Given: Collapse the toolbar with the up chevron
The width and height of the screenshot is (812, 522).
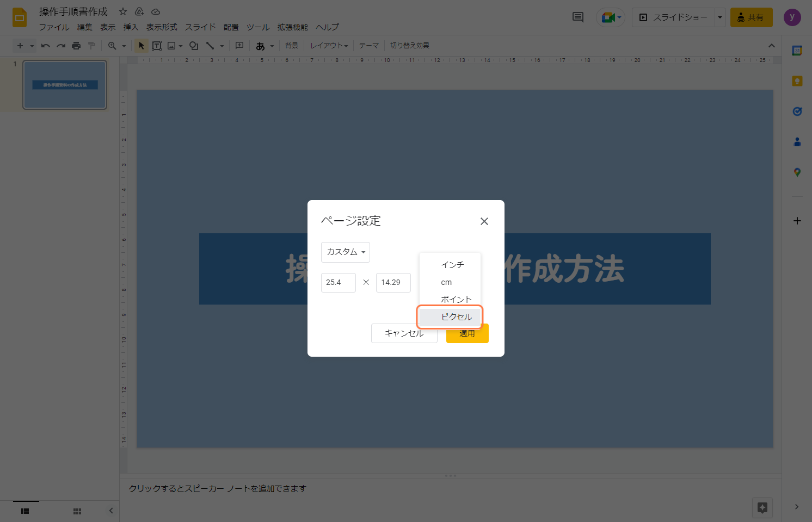Looking at the screenshot, I should 771,46.
